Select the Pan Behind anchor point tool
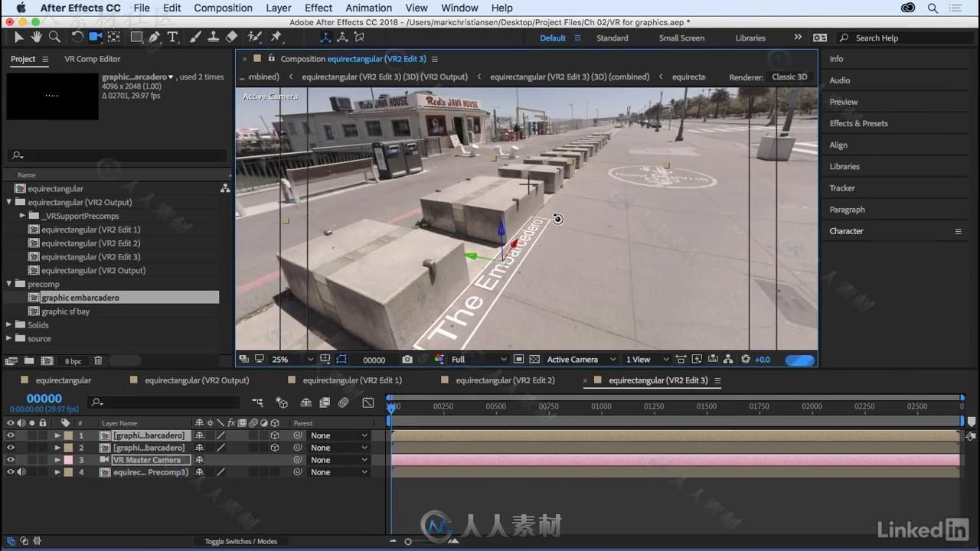 pyautogui.click(x=114, y=37)
